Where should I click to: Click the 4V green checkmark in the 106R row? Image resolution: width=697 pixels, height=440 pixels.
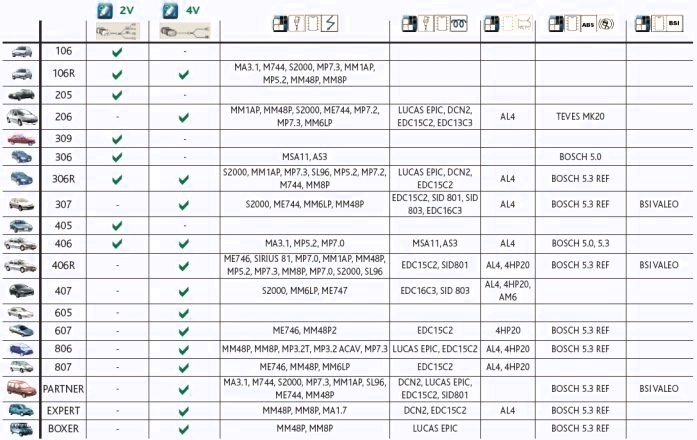click(184, 74)
